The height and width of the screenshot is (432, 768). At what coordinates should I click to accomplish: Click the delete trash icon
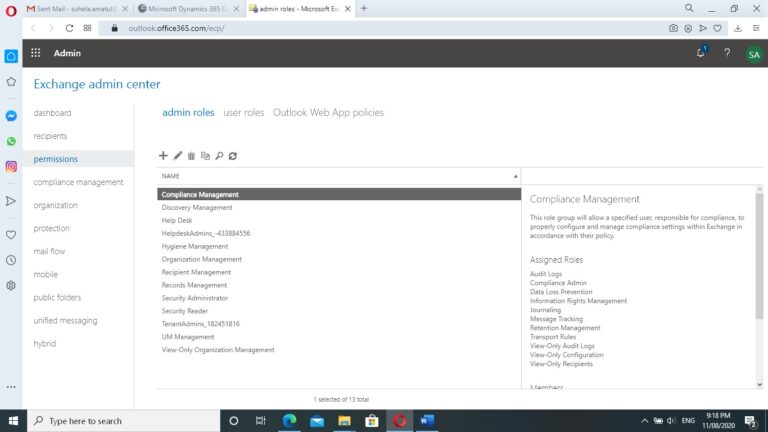point(191,156)
